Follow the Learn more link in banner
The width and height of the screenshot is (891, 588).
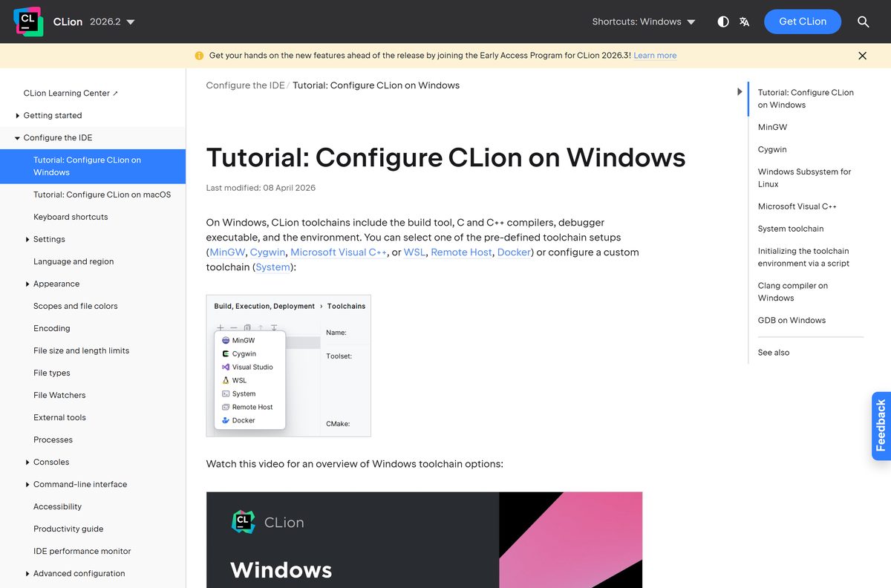tap(655, 56)
